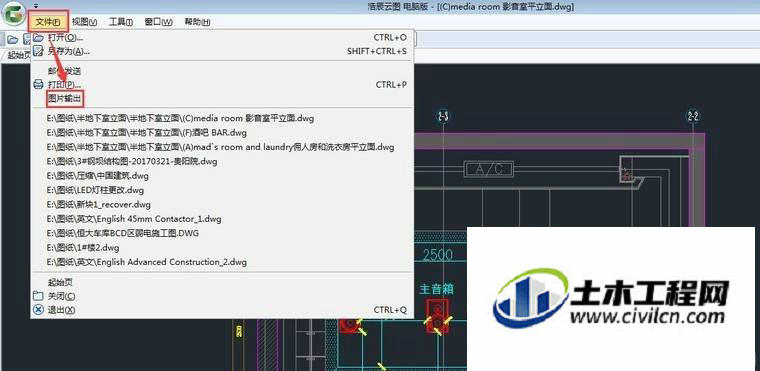Select 起始页 entry in File menu
Screen dimensions: 760x371
coord(222,282)
